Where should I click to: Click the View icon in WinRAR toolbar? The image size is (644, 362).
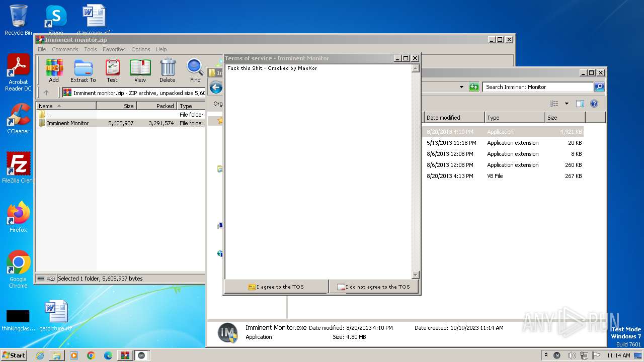(x=140, y=70)
